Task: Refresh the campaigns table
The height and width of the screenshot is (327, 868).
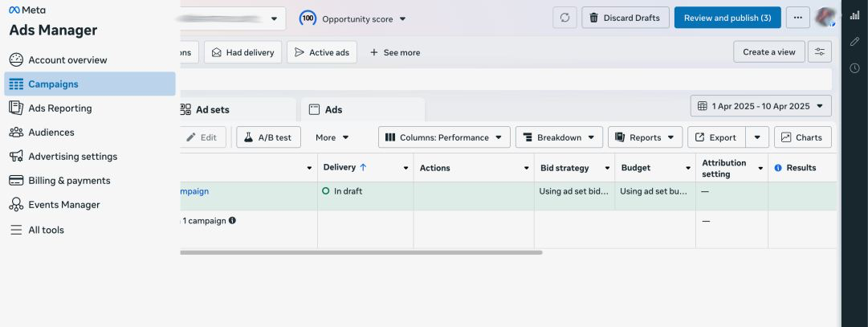Action: pyautogui.click(x=564, y=18)
